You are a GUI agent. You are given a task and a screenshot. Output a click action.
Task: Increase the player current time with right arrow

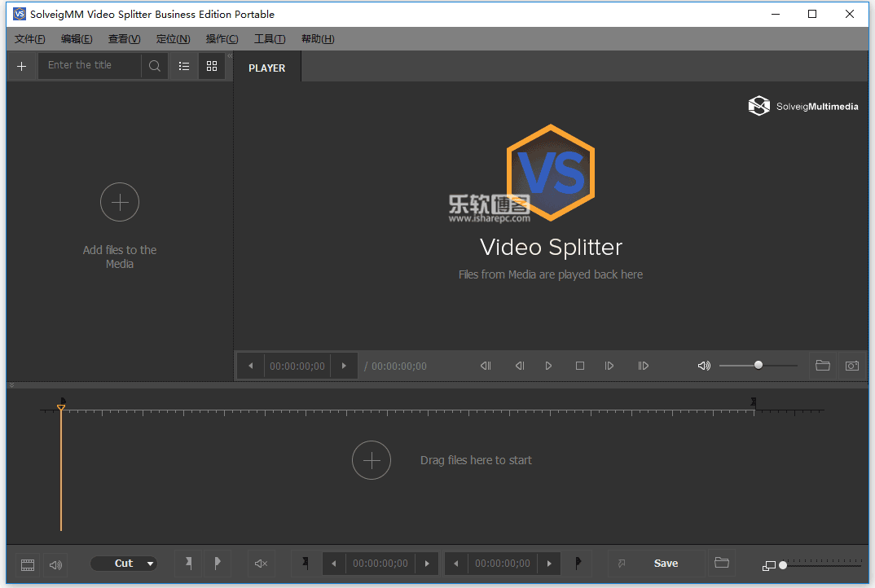(x=344, y=366)
